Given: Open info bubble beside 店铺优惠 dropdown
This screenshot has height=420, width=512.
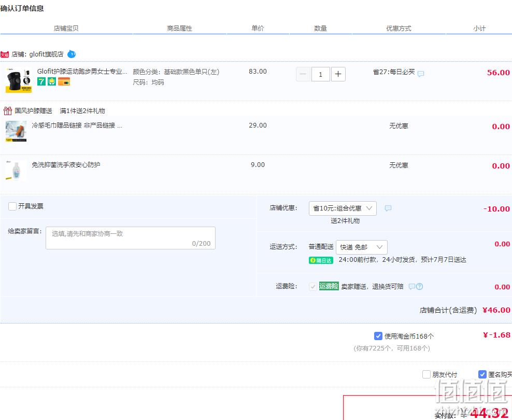Looking at the screenshot, I should click(388, 208).
